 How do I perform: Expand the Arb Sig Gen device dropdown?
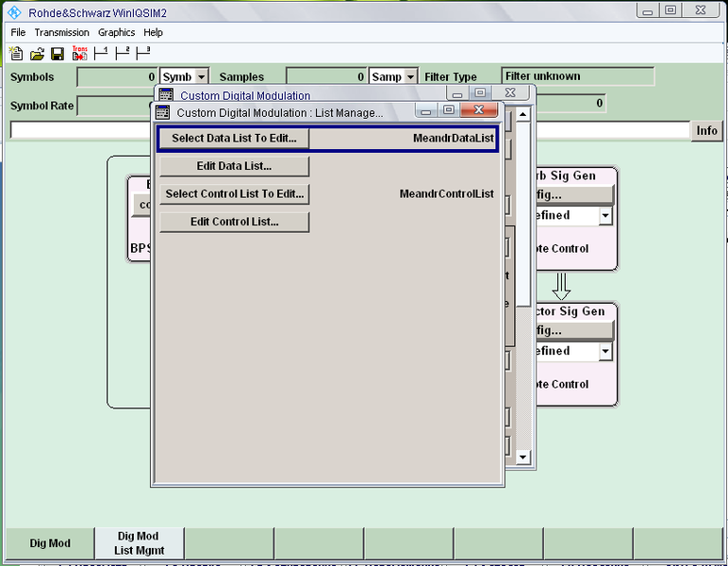click(x=605, y=216)
